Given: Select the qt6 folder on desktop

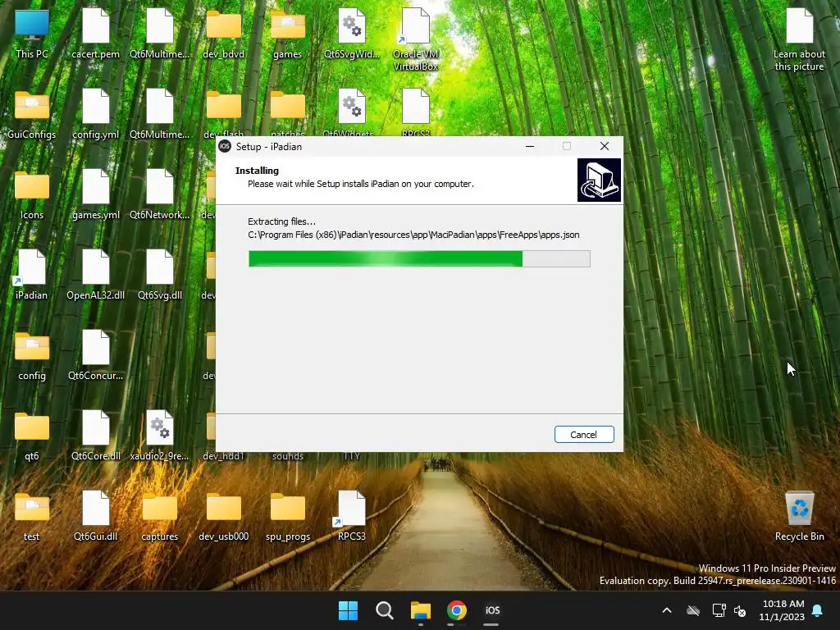Looking at the screenshot, I should tap(32, 436).
